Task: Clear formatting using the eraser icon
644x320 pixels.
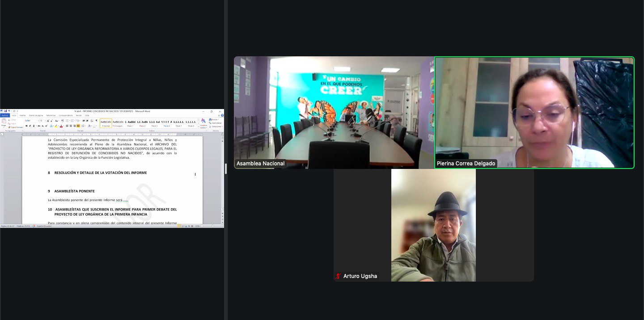Action: [x=63, y=121]
